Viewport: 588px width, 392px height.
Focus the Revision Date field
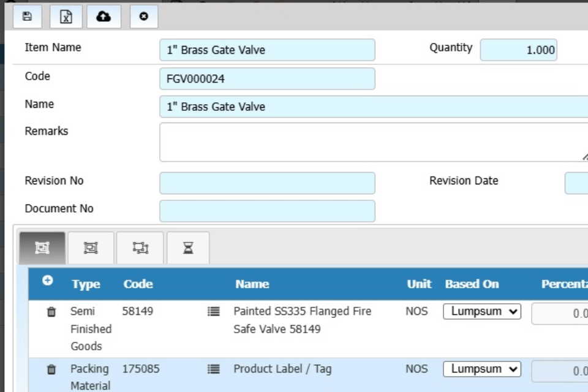coord(576,183)
